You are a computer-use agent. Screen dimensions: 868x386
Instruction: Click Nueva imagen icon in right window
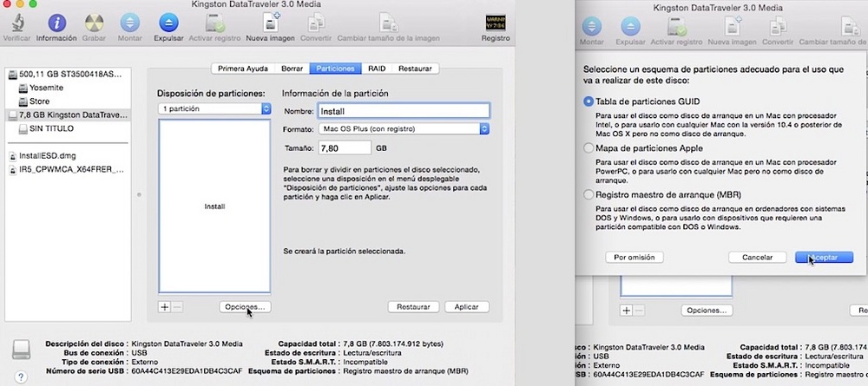click(x=732, y=27)
